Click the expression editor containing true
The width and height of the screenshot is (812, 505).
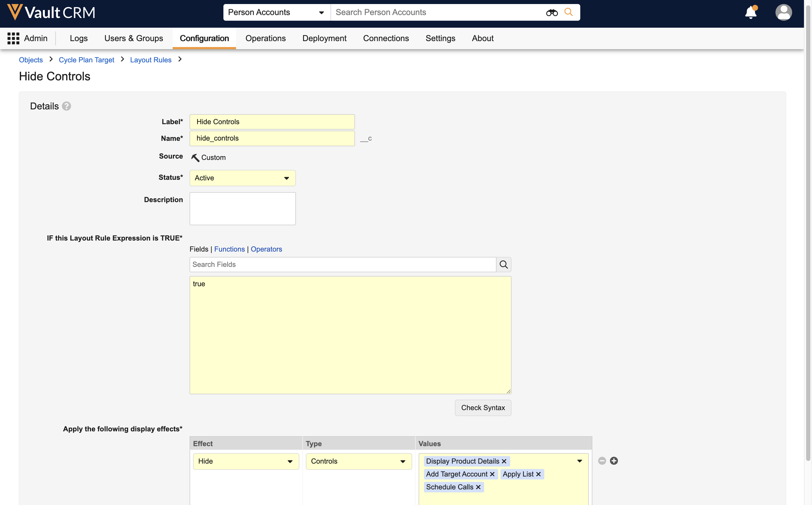coord(350,335)
